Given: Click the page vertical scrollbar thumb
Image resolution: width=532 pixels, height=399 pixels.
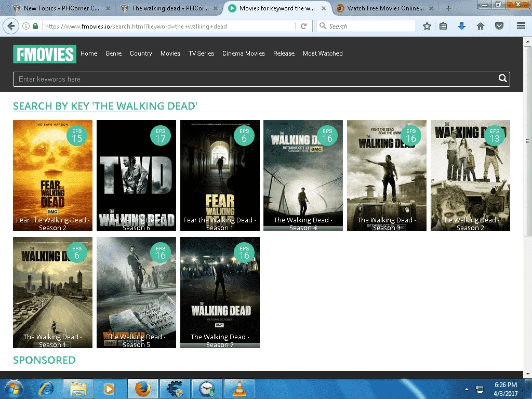Looking at the screenshot, I should tap(527, 141).
